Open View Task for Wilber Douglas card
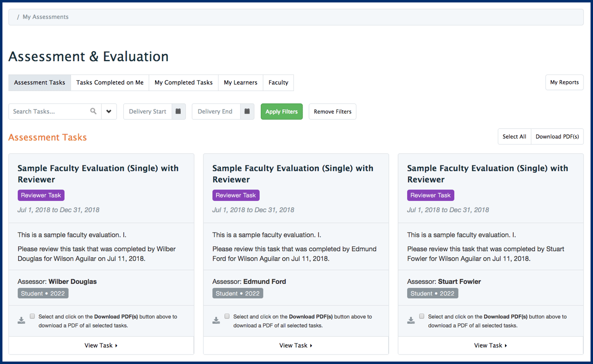593x364 pixels. point(101,345)
